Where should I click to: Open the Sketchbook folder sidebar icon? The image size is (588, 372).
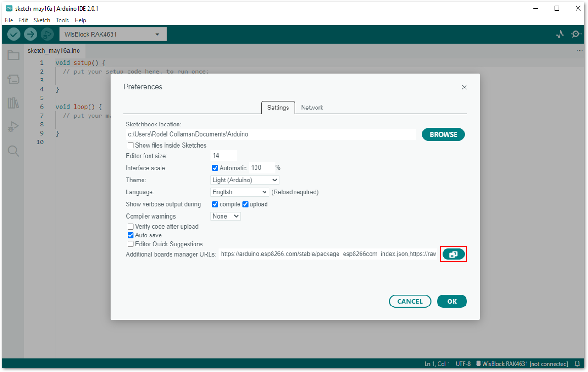13,55
